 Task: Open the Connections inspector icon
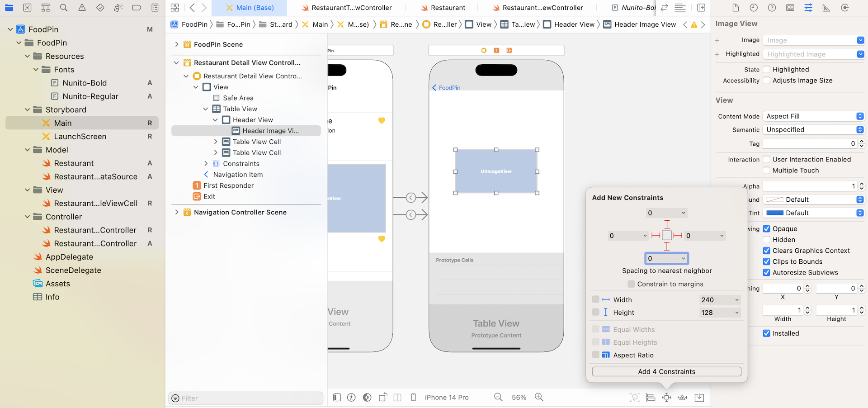tap(845, 8)
